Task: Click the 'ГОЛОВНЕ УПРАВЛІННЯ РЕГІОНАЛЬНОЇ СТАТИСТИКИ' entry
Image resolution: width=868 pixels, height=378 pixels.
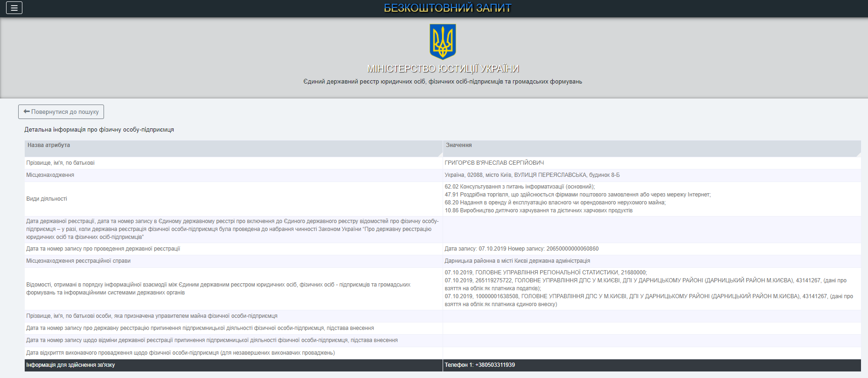Action: [x=546, y=273]
